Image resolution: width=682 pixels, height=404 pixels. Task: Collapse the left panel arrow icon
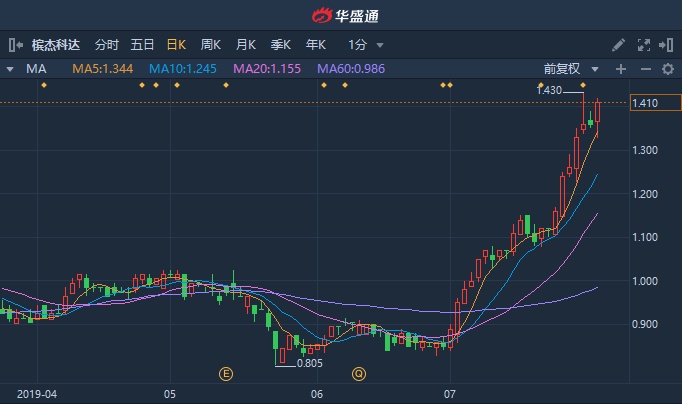click(x=16, y=45)
